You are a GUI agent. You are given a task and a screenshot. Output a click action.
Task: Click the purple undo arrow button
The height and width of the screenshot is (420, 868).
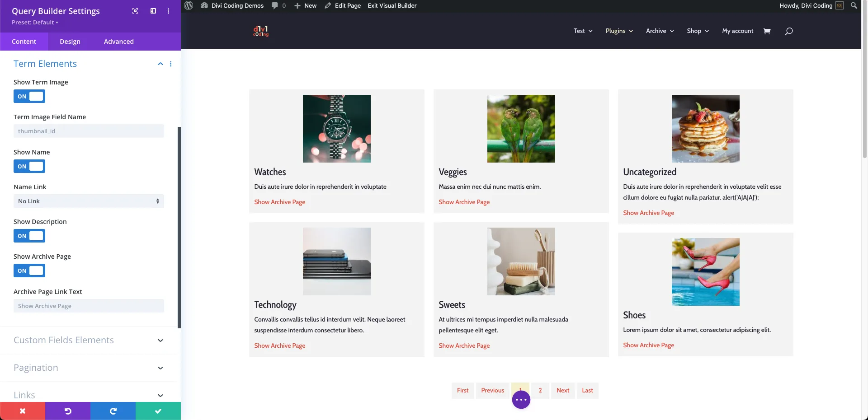click(x=68, y=411)
